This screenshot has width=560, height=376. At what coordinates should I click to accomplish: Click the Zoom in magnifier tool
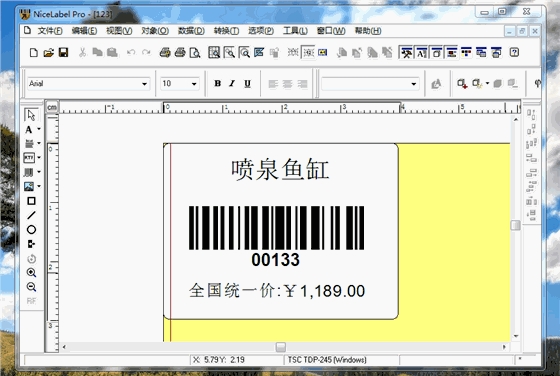[31, 273]
